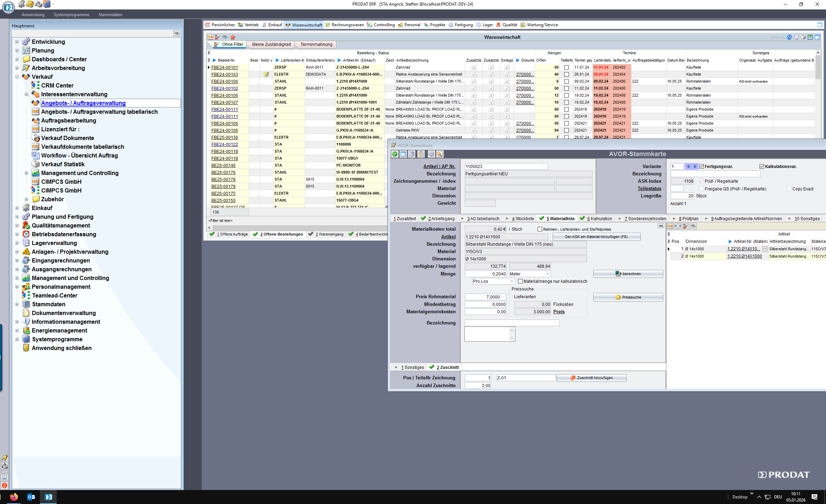The height and width of the screenshot is (504, 826).
Task: Click green checkmark save icon in AVOR-Stammkarte
Action: coord(395,154)
